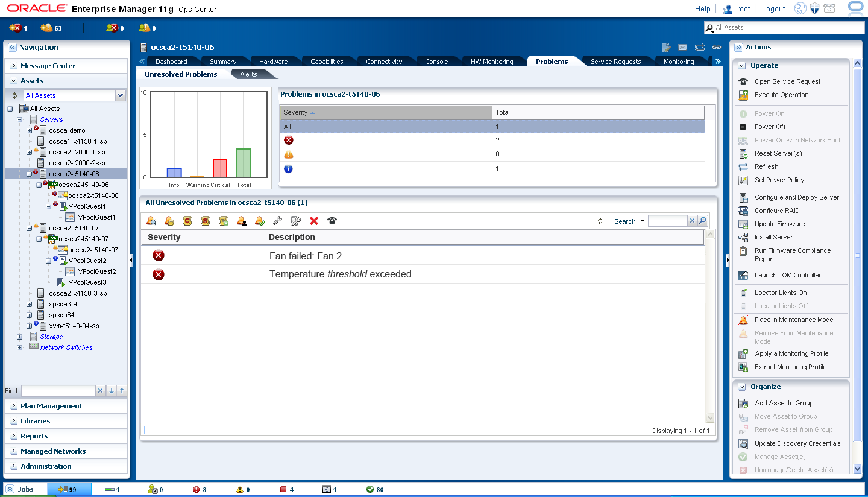
Task: Expand the Storage tree node
Action: coord(20,337)
